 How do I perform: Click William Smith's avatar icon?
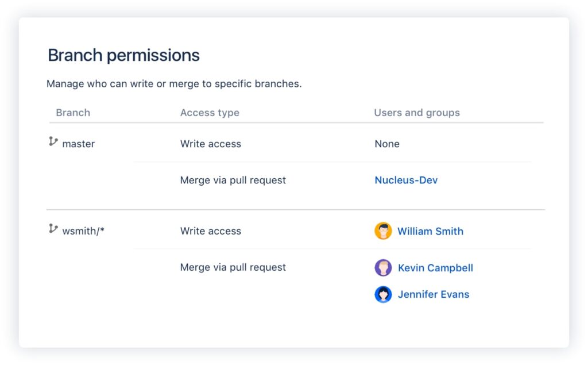(384, 231)
